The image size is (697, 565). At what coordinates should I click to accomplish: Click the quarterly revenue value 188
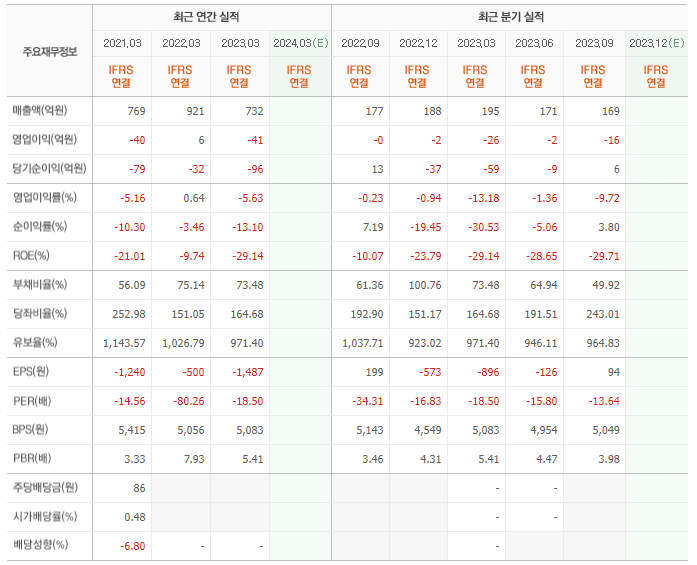[x=433, y=111]
